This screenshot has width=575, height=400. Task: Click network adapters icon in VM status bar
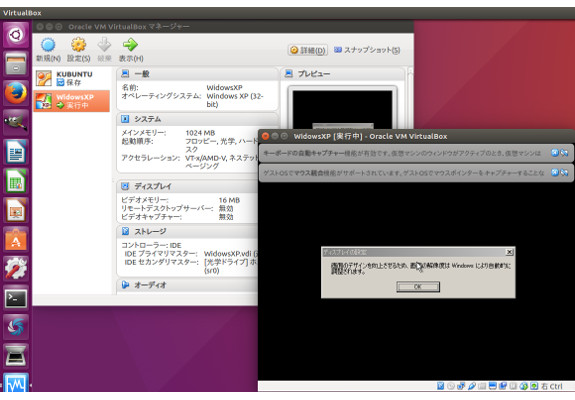461,386
